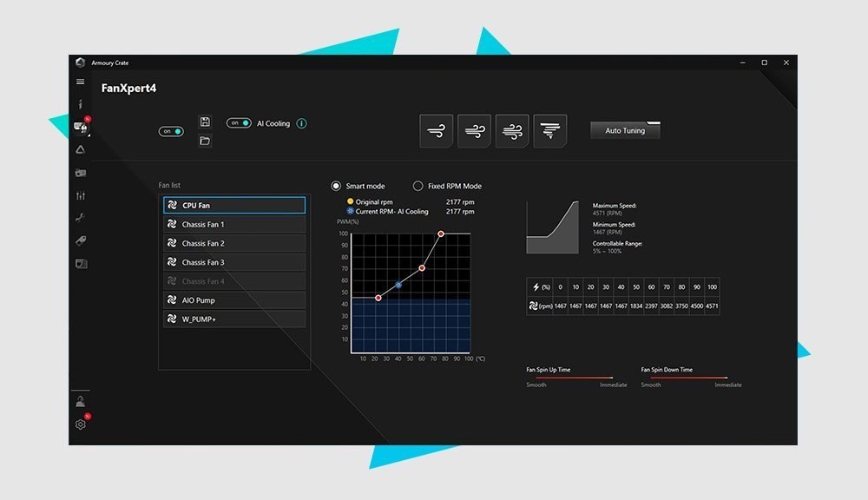The width and height of the screenshot is (868, 500).
Task: Click the FanXpert4 page title
Action: pos(128,89)
